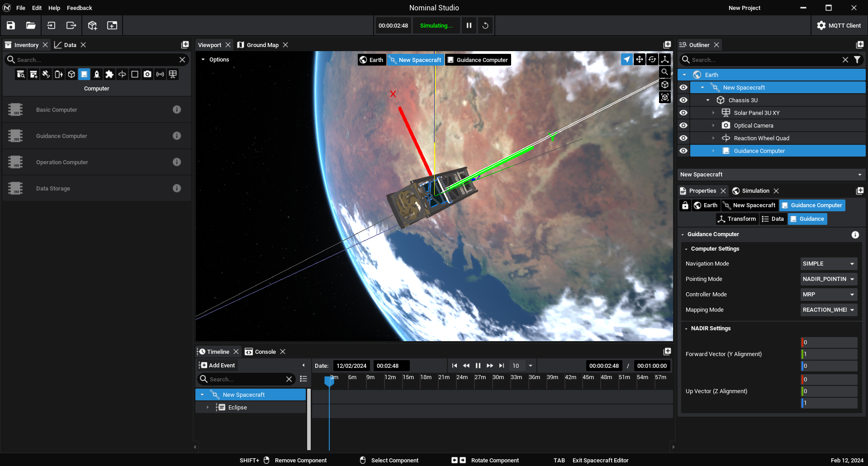Open the Controller Mode dropdown
Viewport: 868px width, 466px height.
point(829,295)
